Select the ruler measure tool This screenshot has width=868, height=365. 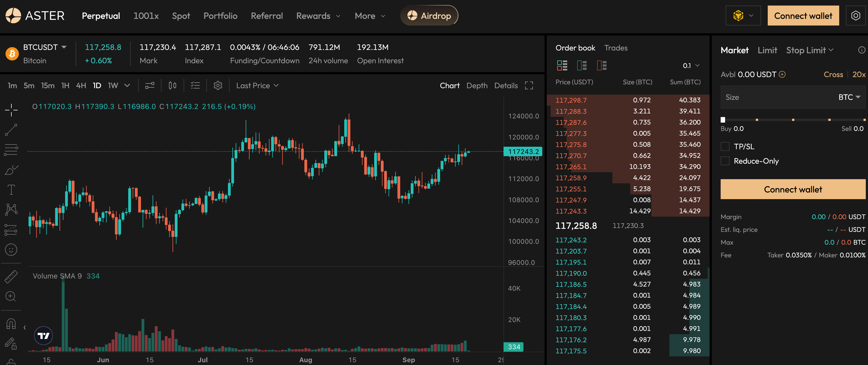pos(11,277)
